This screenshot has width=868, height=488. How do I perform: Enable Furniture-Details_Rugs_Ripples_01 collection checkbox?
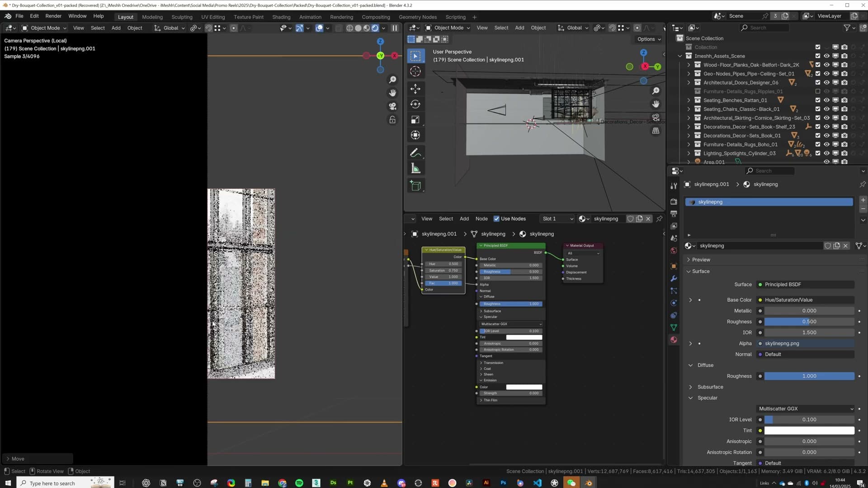[818, 91]
